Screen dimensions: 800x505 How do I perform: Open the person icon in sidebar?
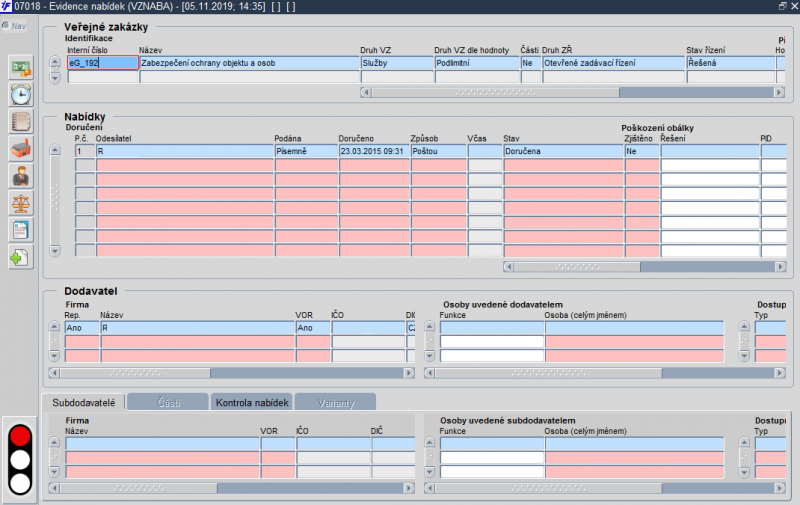click(x=20, y=176)
